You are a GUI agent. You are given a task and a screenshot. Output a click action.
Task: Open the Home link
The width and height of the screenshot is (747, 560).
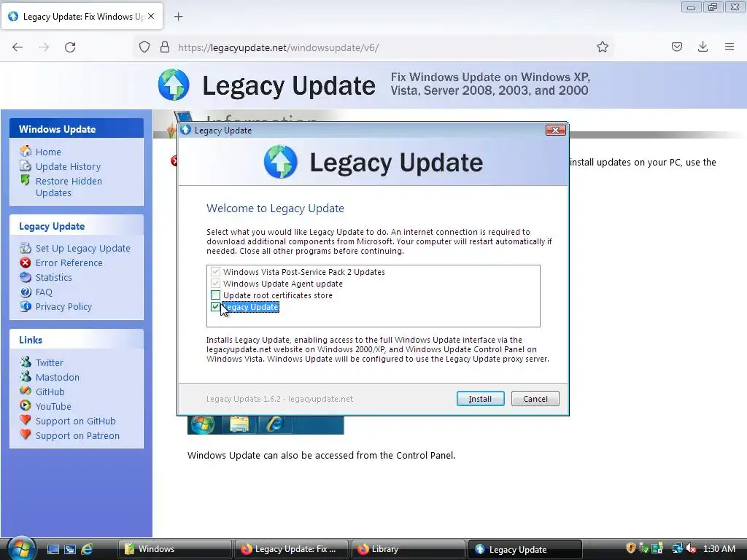click(x=48, y=152)
